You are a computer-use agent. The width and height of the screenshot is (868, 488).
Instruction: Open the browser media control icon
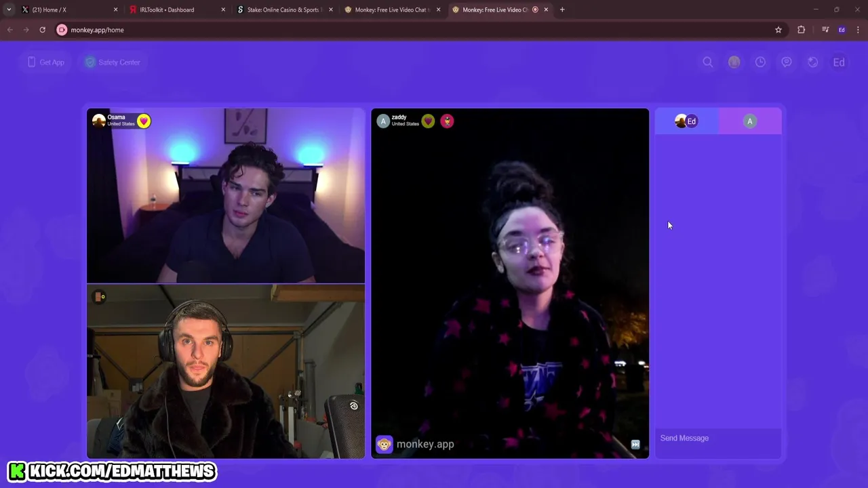(x=825, y=30)
